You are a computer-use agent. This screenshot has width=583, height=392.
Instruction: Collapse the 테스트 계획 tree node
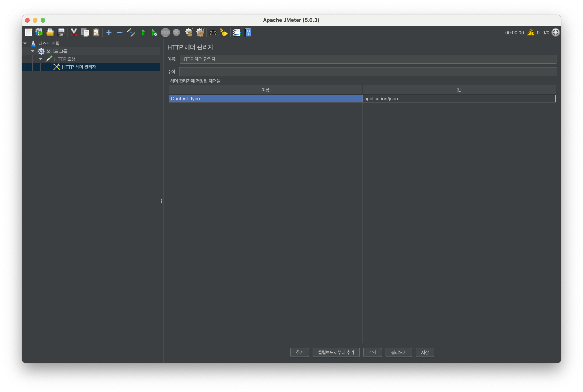pos(25,43)
